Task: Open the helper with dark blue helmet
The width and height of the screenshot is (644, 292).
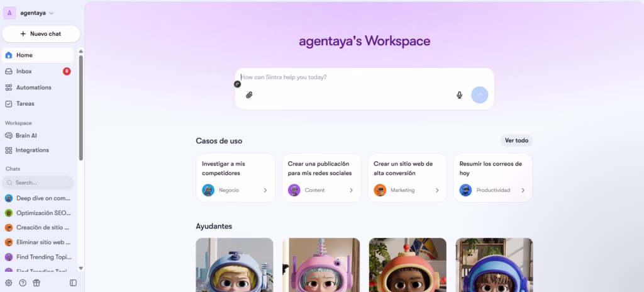Action: coord(494,265)
